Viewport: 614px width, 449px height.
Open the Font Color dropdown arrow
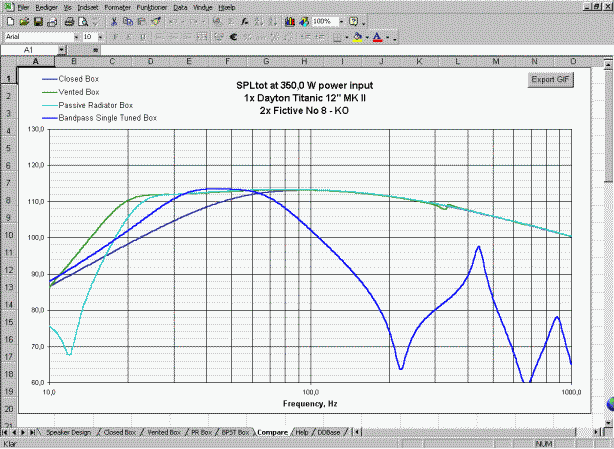click(387, 38)
